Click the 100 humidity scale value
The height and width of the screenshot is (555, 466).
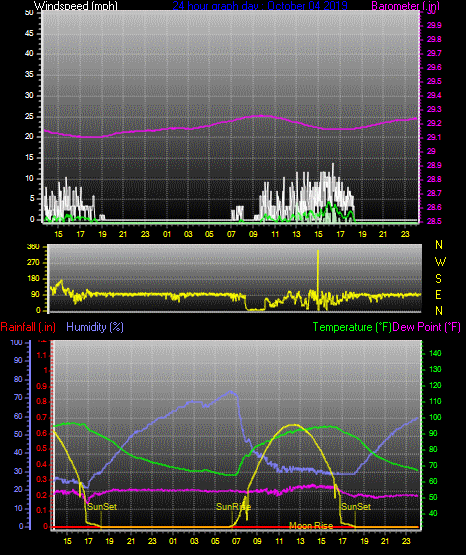coord(17,343)
